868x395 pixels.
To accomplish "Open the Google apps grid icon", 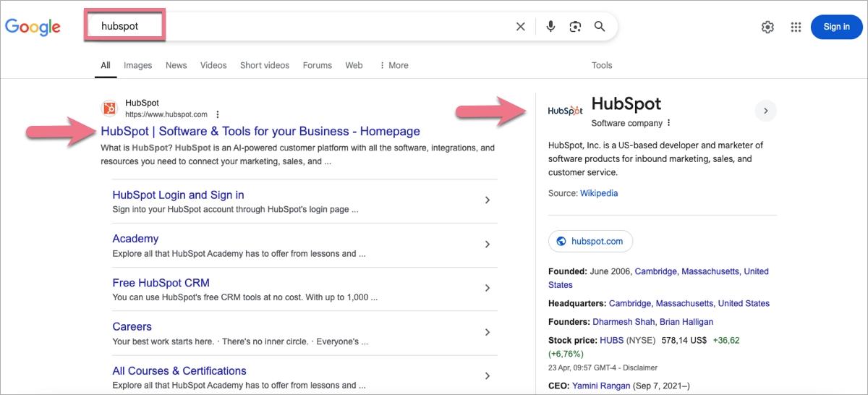I will click(796, 27).
